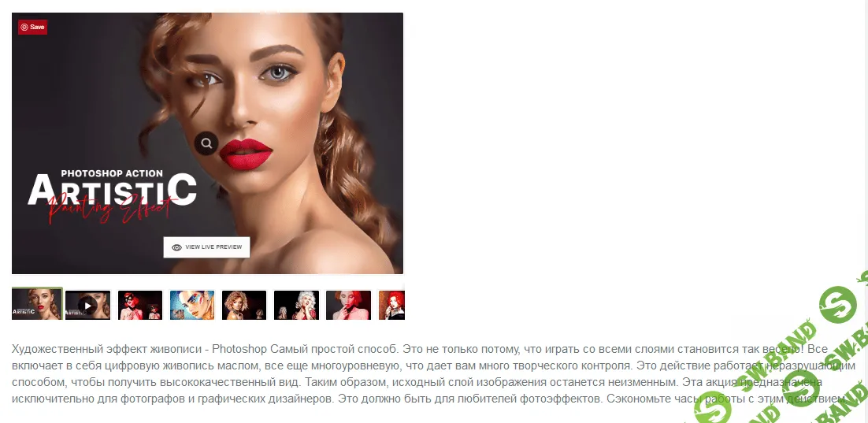This screenshot has width=868, height=423.
Task: Select the partially visible last thumbnail
Action: click(x=391, y=305)
